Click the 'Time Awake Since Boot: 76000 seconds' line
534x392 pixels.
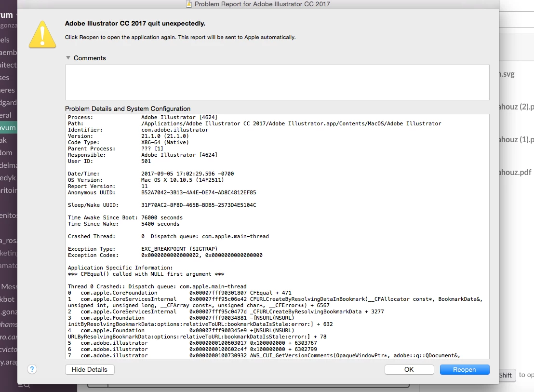coord(125,217)
